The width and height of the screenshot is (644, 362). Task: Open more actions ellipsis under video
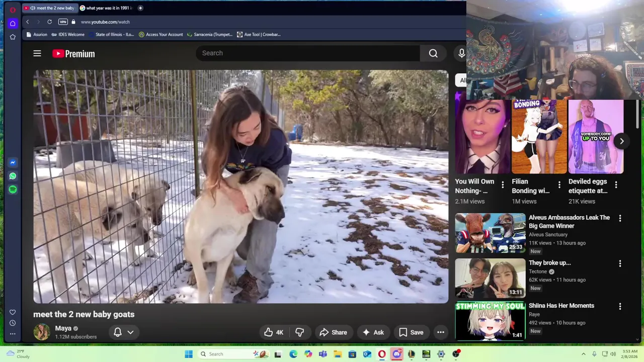click(x=441, y=332)
